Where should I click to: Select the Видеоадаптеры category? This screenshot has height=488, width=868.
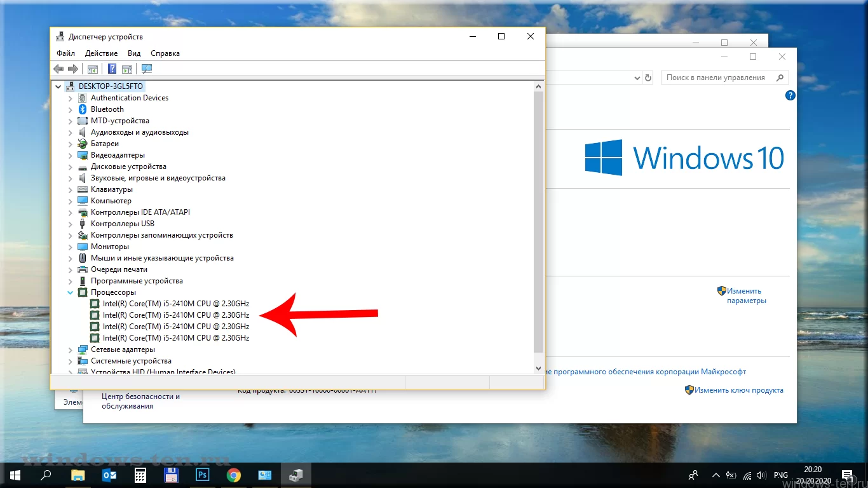pos(118,155)
